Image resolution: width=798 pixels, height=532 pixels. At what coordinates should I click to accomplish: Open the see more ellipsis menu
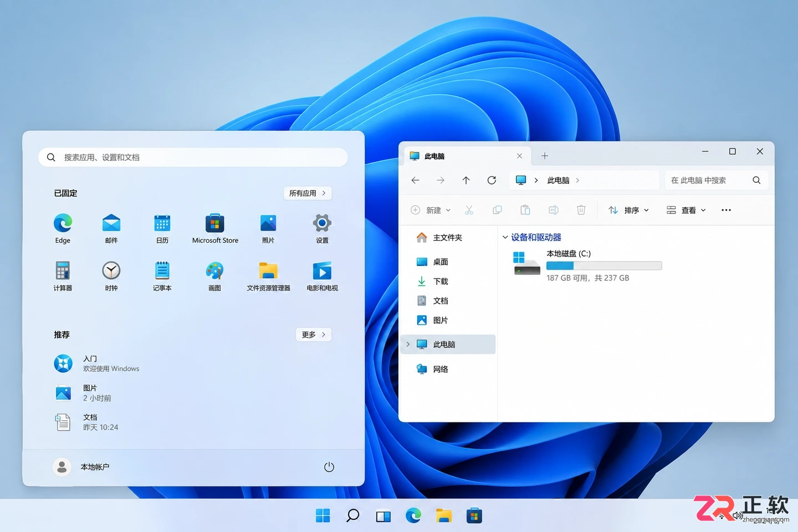coord(727,210)
